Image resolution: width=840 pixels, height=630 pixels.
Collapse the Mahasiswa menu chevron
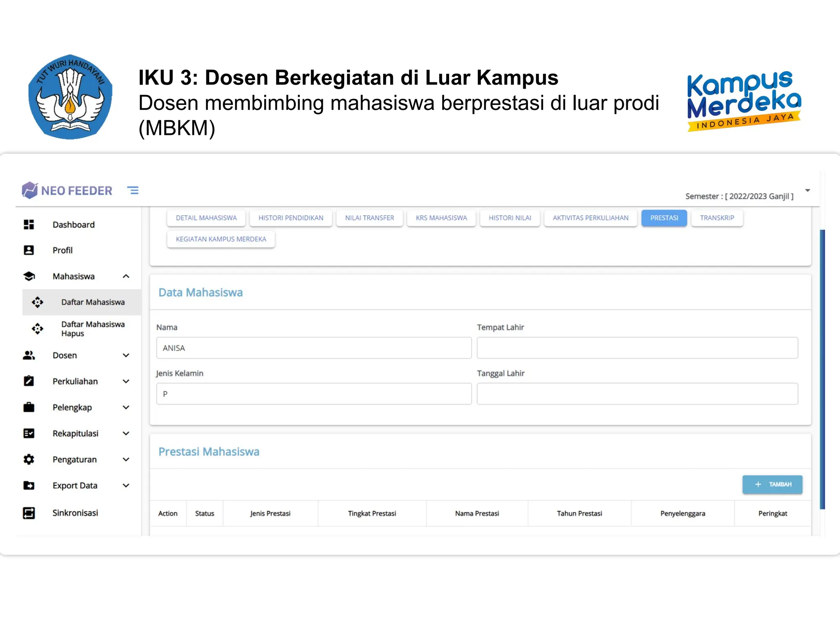[126, 276]
